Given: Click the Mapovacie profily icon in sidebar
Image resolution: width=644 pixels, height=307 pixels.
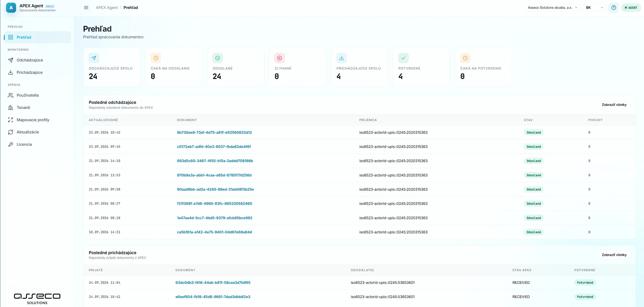Looking at the screenshot, I should coord(11,120).
